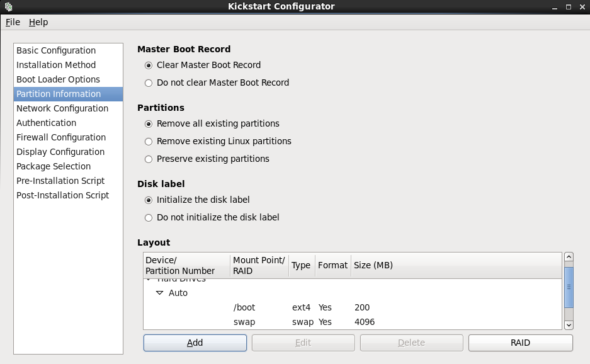Select the swap partition row
Screen dimensions: 590x364
[353, 322]
